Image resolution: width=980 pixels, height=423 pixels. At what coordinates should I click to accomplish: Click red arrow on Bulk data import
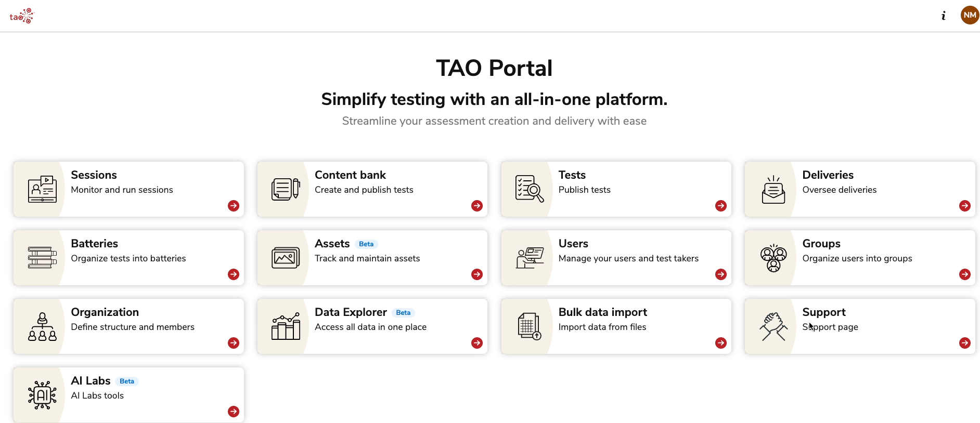(720, 343)
